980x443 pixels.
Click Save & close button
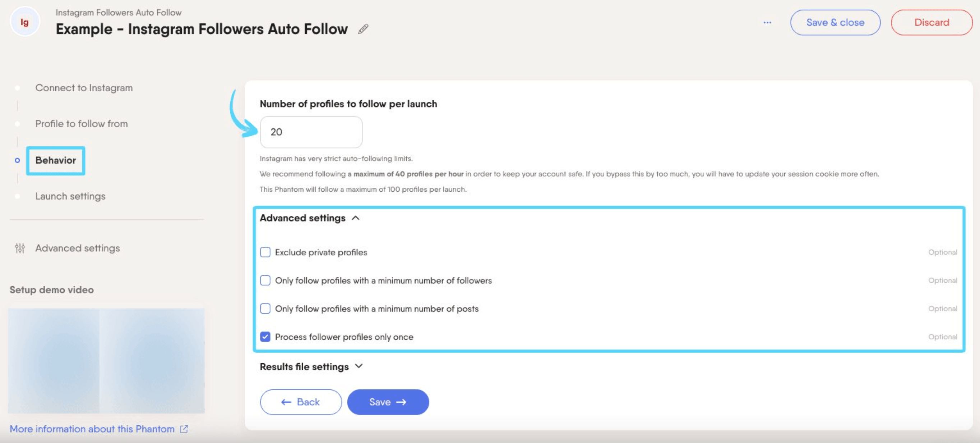click(835, 23)
